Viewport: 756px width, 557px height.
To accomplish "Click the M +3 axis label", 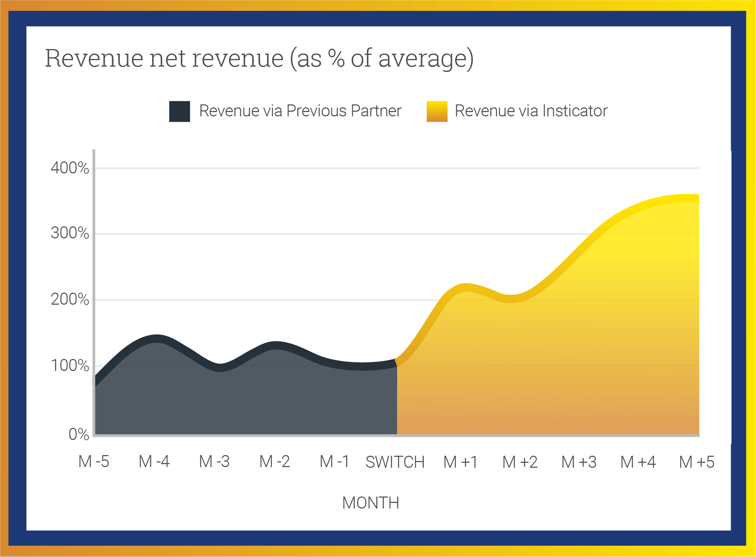I will 579,462.
